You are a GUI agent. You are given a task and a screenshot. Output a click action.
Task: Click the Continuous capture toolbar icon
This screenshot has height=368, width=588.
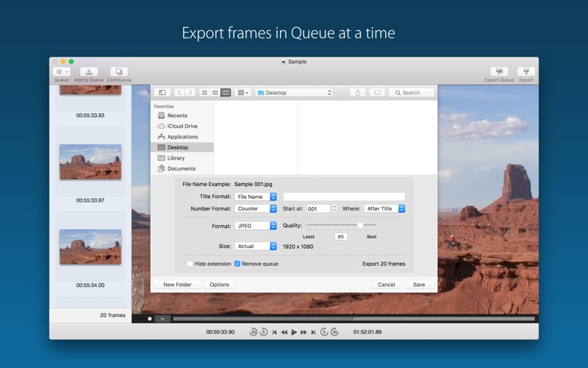[118, 72]
